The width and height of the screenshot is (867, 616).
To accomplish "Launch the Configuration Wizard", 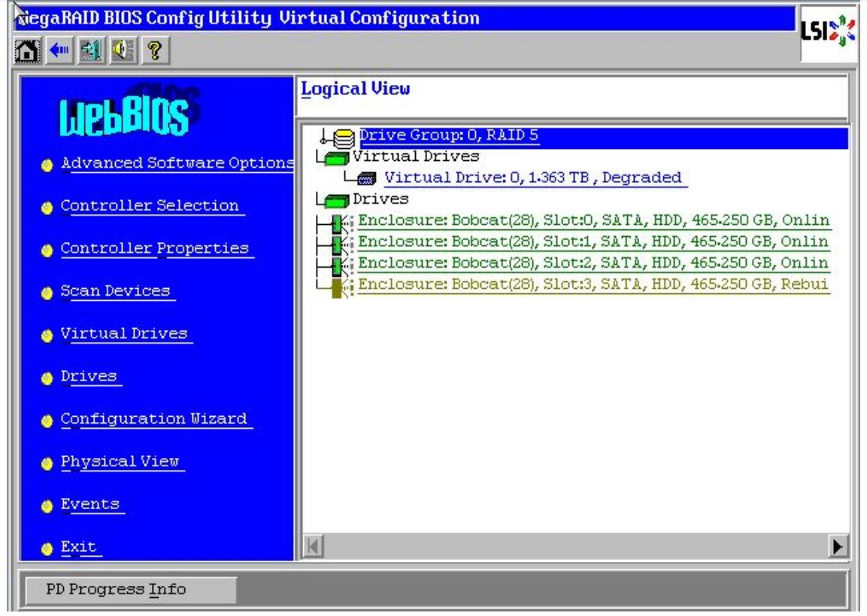I will [154, 419].
